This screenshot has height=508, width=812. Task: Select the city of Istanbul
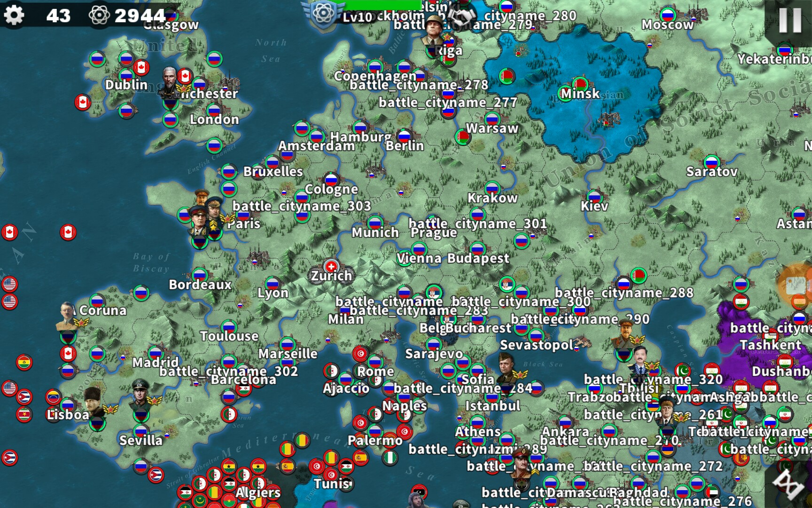coord(493,405)
